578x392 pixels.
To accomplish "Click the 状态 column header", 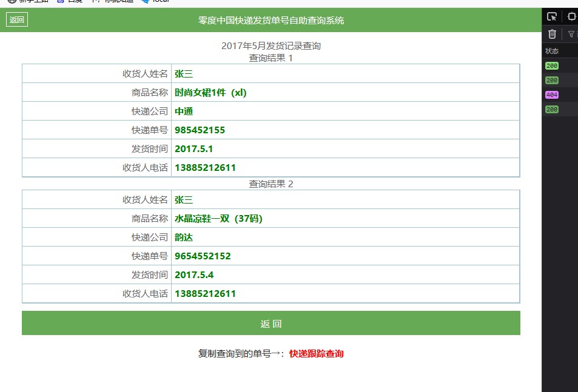I will point(552,51).
